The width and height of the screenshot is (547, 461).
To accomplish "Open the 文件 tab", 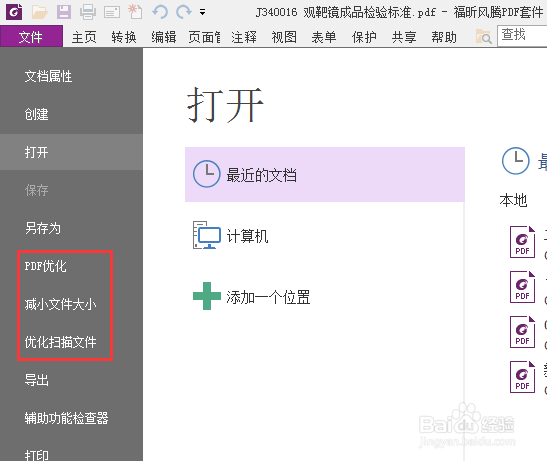I will pos(31,36).
